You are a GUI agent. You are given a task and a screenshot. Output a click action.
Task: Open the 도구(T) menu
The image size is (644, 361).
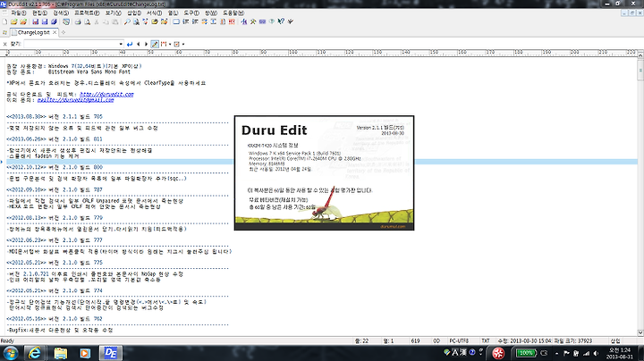point(191,13)
